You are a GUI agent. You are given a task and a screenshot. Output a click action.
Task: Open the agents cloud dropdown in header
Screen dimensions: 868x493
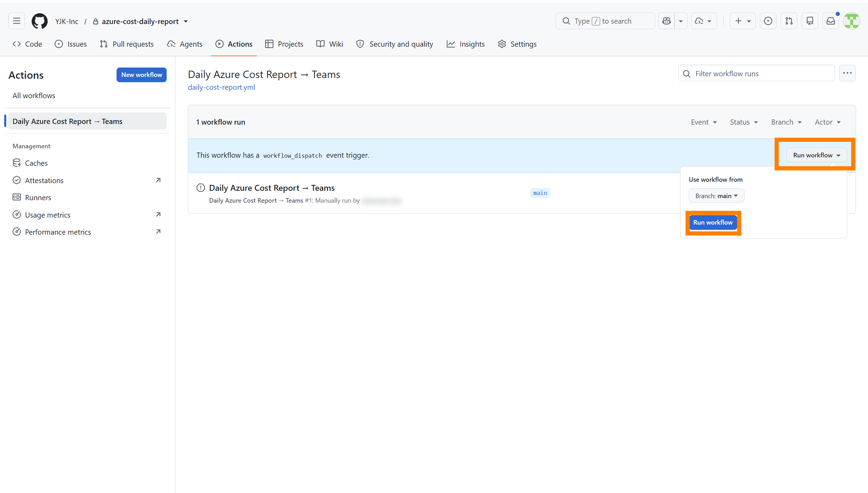tap(704, 21)
